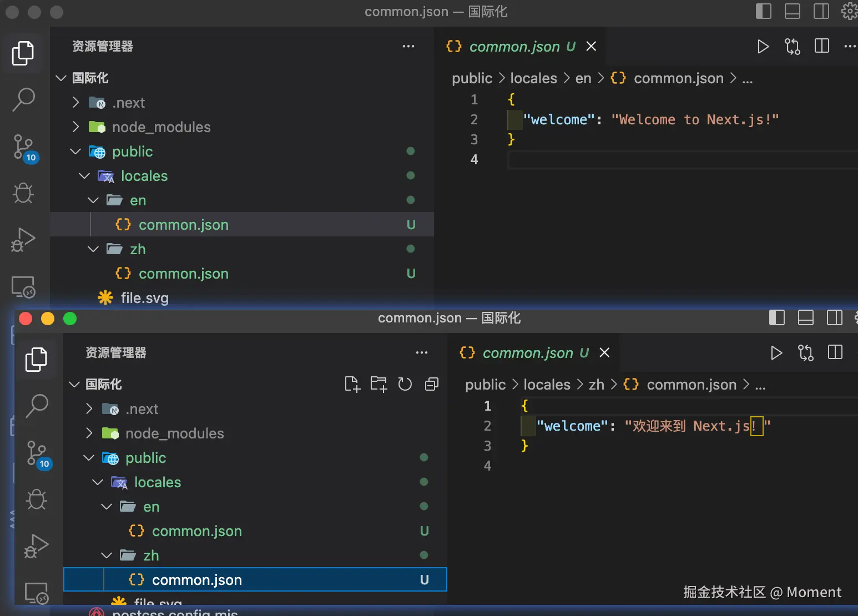Image resolution: width=858 pixels, height=616 pixels.
Task: Close the common.json tab in the top window
Action: 591,47
